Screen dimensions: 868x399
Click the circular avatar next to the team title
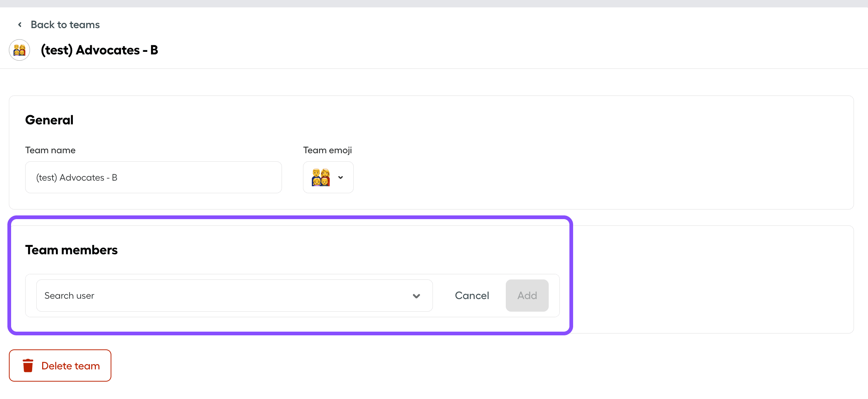19,50
